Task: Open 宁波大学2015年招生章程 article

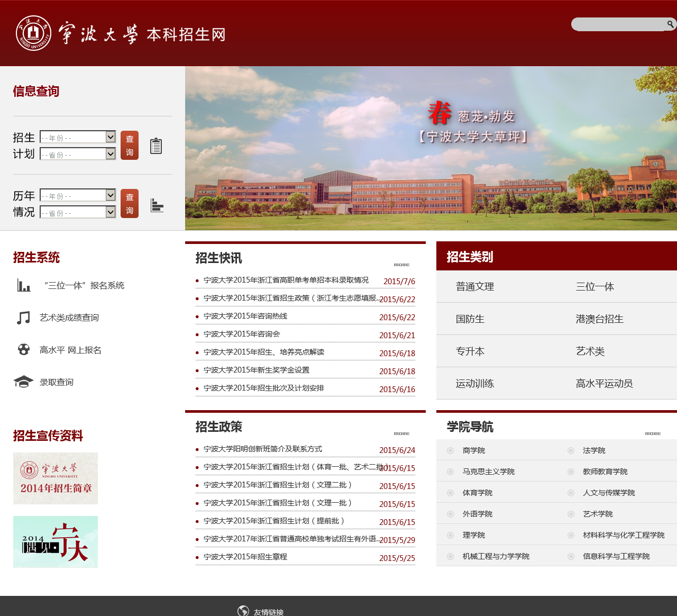Action: coord(245,557)
